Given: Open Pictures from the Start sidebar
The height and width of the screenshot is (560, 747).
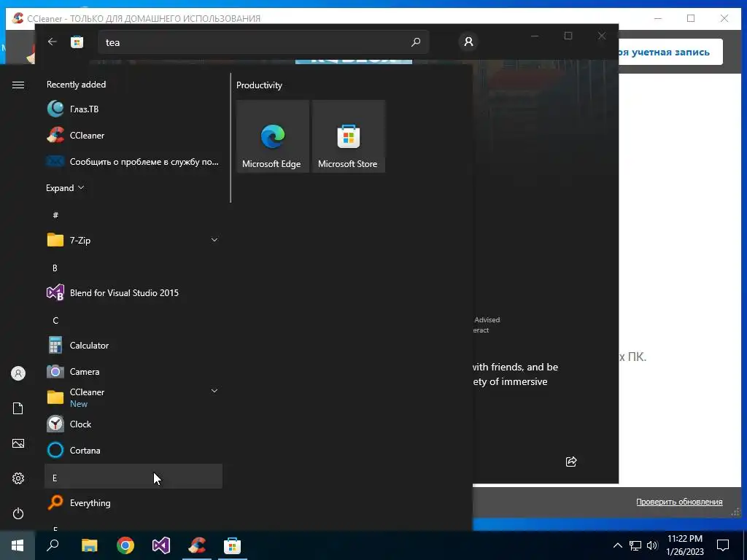Looking at the screenshot, I should (18, 443).
